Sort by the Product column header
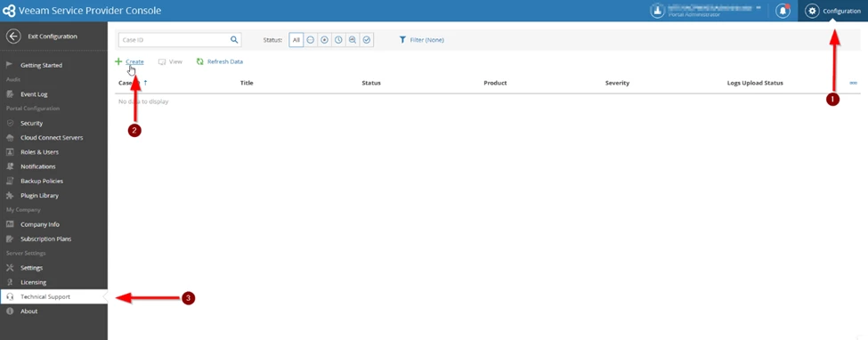Screen dimensions: 868x340 pos(495,83)
